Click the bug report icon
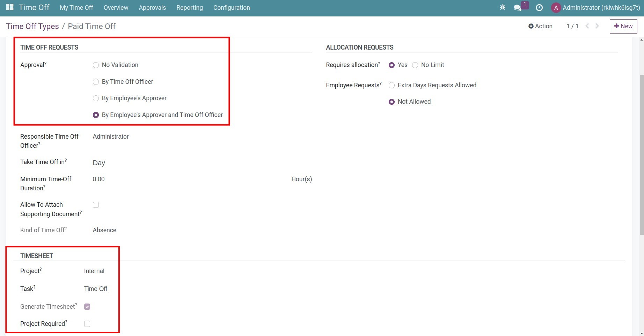 (x=502, y=7)
